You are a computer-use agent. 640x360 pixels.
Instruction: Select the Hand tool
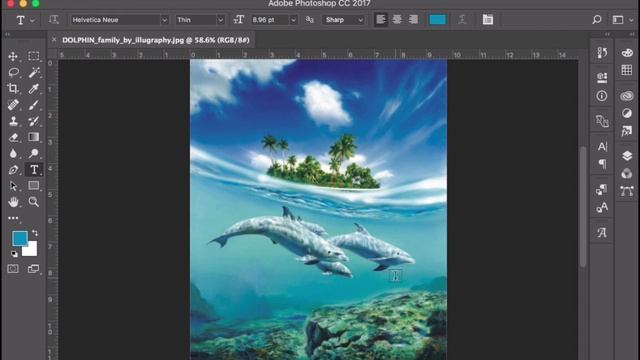point(13,202)
